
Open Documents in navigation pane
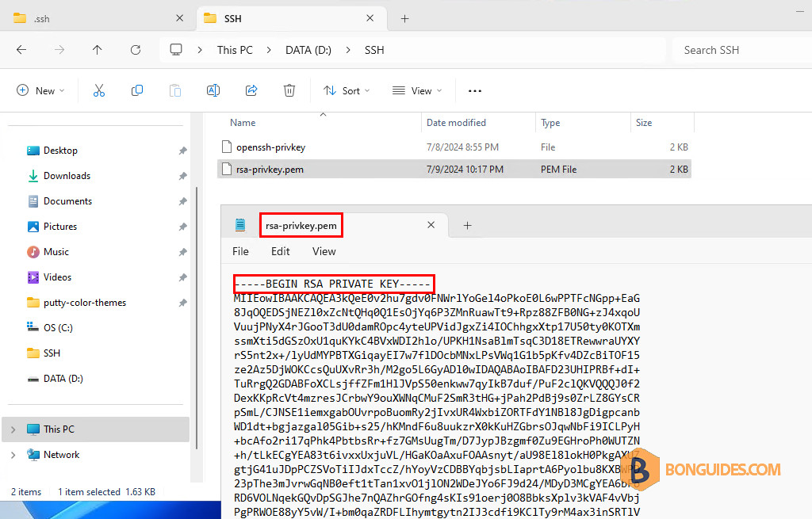(67, 201)
